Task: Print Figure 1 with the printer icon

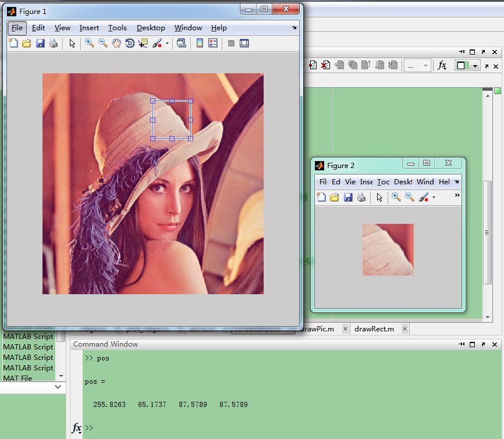Action: (x=54, y=43)
